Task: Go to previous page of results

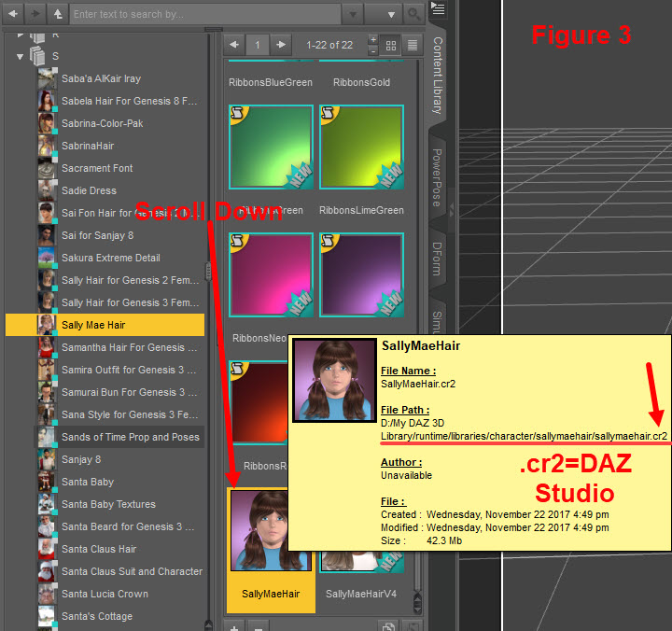Action: click(x=233, y=44)
